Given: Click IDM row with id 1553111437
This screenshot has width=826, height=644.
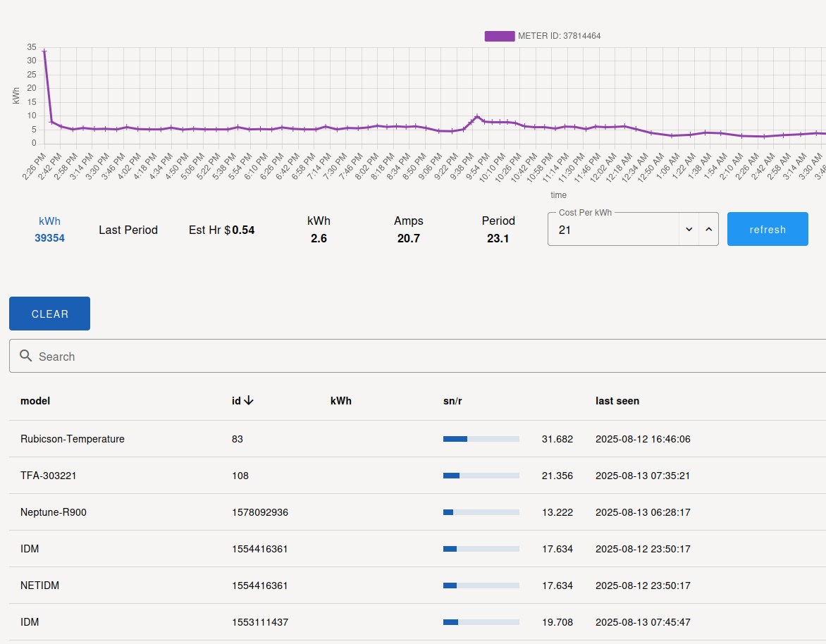Looking at the screenshot, I should coord(417,622).
